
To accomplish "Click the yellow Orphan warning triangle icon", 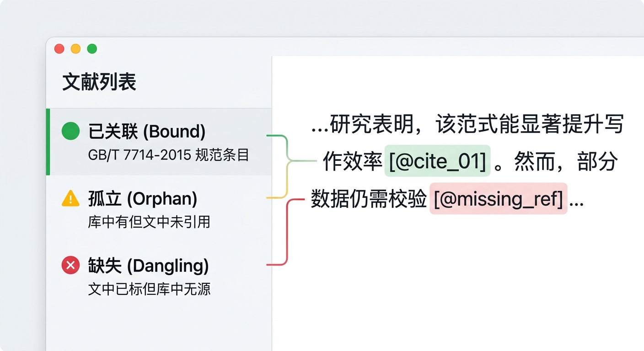I will (70, 199).
